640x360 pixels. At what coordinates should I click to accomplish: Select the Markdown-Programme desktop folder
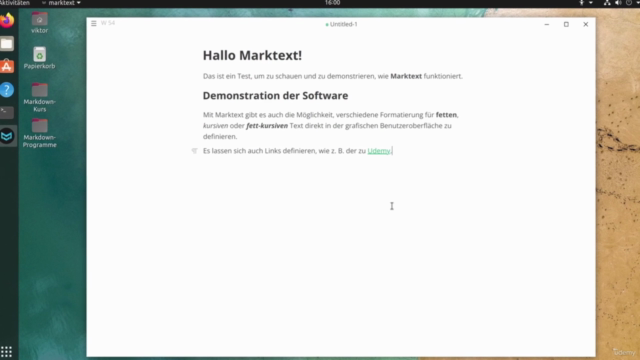point(39,133)
